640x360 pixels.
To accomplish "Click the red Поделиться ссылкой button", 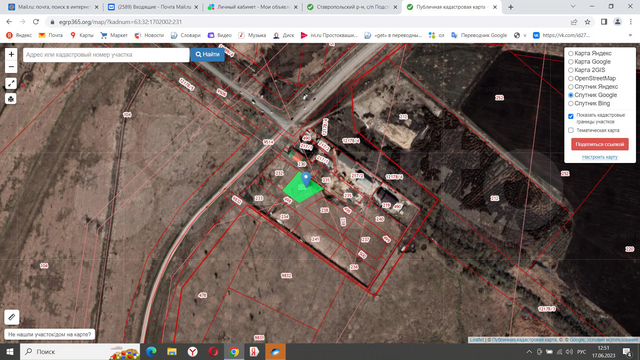I will [600, 144].
